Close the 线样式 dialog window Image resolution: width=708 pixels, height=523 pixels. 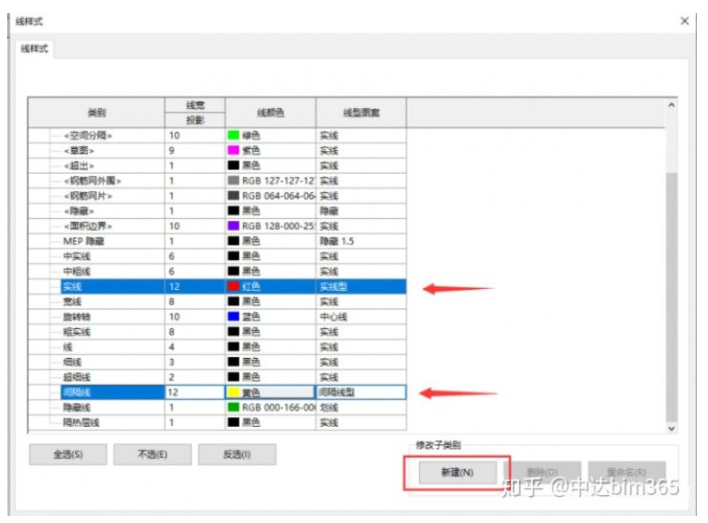point(685,21)
